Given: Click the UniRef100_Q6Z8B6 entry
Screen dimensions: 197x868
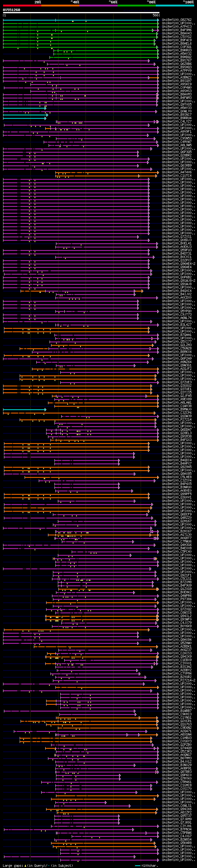Looking at the screenshot, I should click(x=177, y=64).
